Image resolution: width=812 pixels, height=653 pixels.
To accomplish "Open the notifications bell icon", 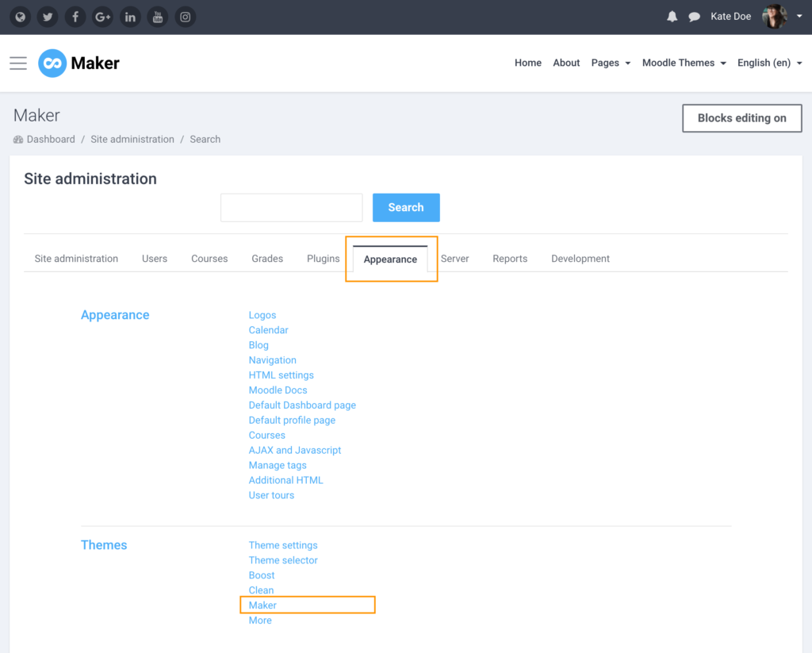I will coord(672,16).
